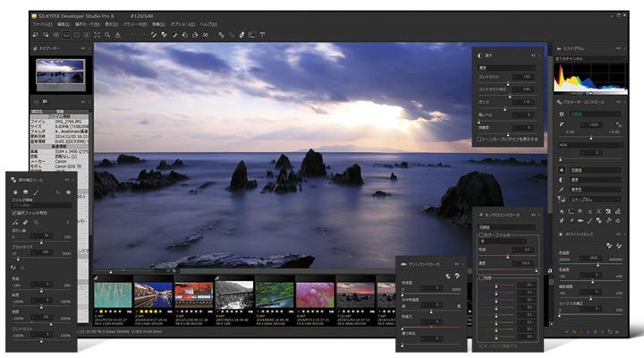Switch to thumbnail grid view mode icon
644x358 pixels.
point(55,35)
